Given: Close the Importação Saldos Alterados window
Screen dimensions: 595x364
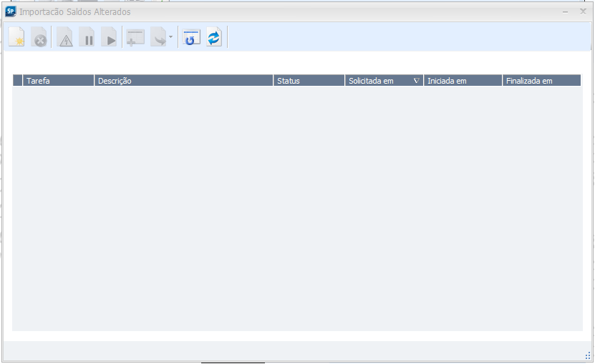Looking at the screenshot, I should click(x=584, y=11).
